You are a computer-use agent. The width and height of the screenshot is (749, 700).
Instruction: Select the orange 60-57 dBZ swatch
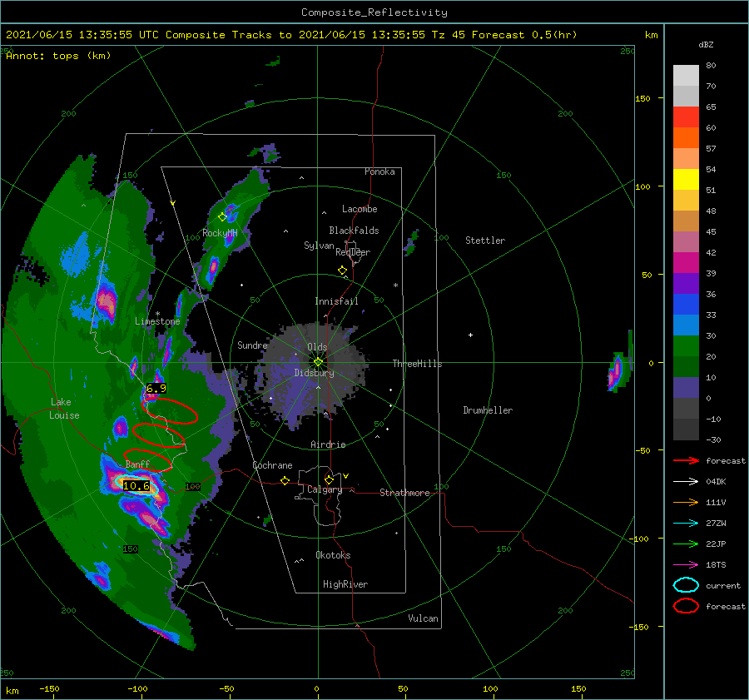pyautogui.click(x=686, y=138)
